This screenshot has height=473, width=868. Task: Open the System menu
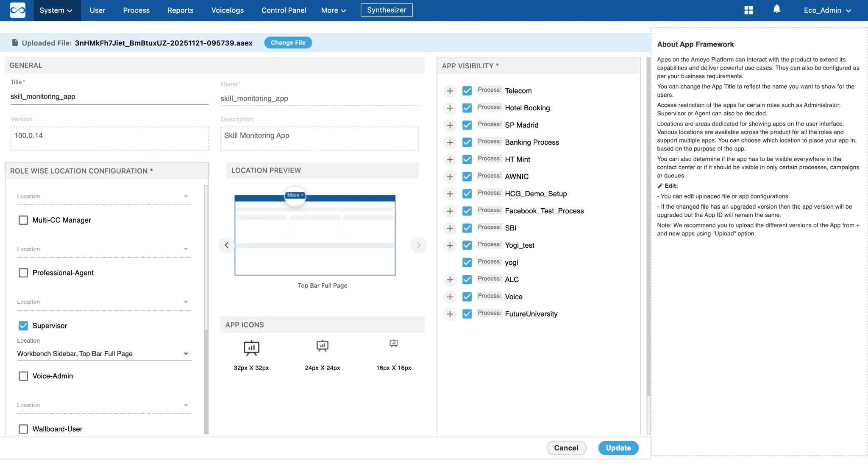coord(56,10)
